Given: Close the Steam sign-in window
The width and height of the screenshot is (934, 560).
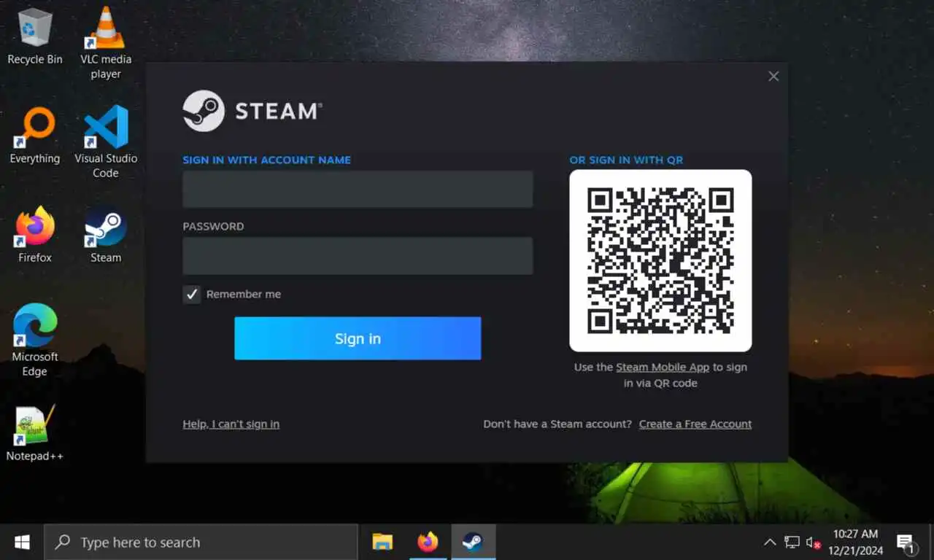Looking at the screenshot, I should pos(773,77).
